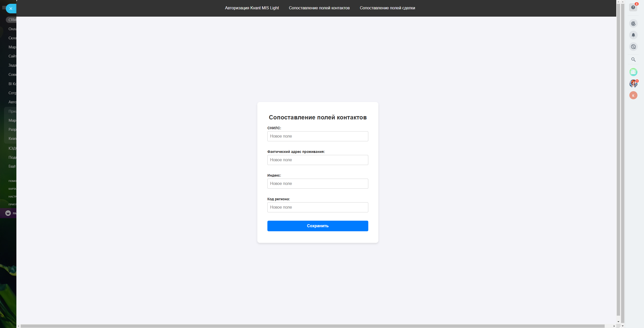This screenshot has width=644, height=328.
Task: Open the help question mark icon
Action: (x=633, y=8)
